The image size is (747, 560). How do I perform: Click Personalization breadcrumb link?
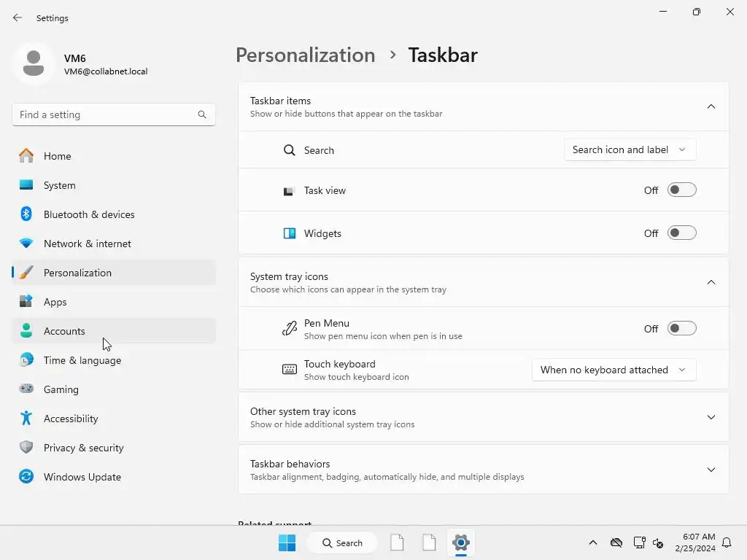pyautogui.click(x=306, y=55)
